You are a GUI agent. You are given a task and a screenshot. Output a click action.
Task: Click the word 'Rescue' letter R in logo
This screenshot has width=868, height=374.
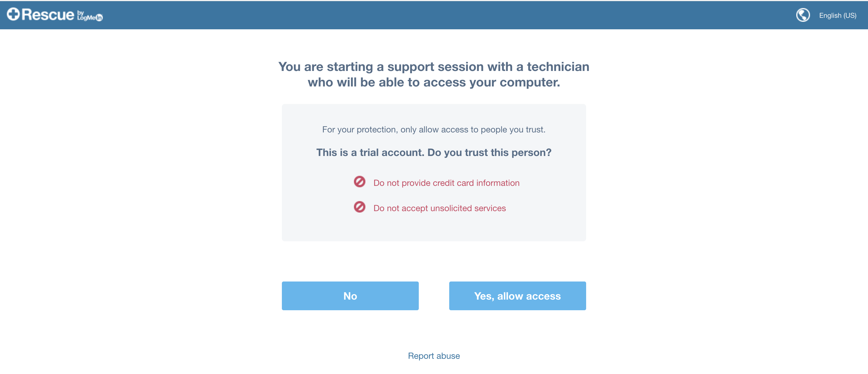point(27,15)
